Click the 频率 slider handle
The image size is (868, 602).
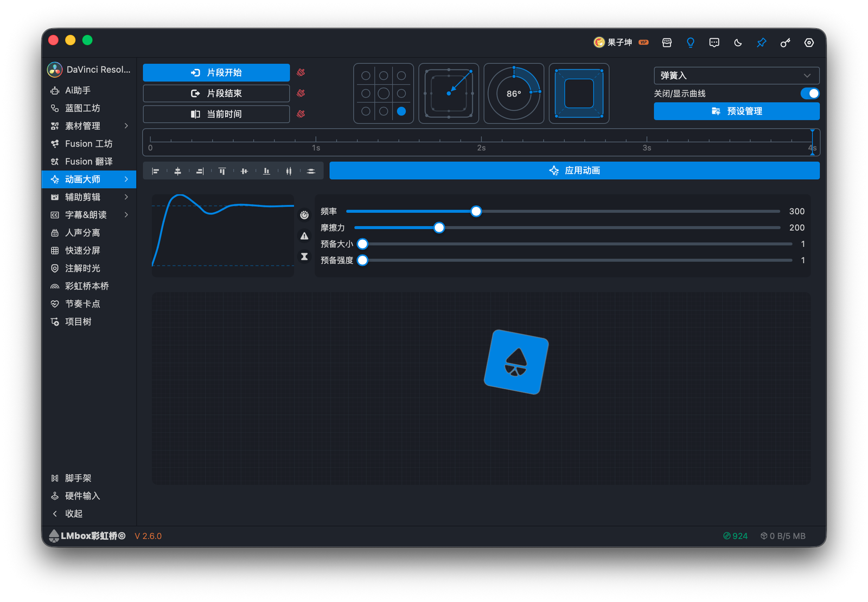coord(476,211)
